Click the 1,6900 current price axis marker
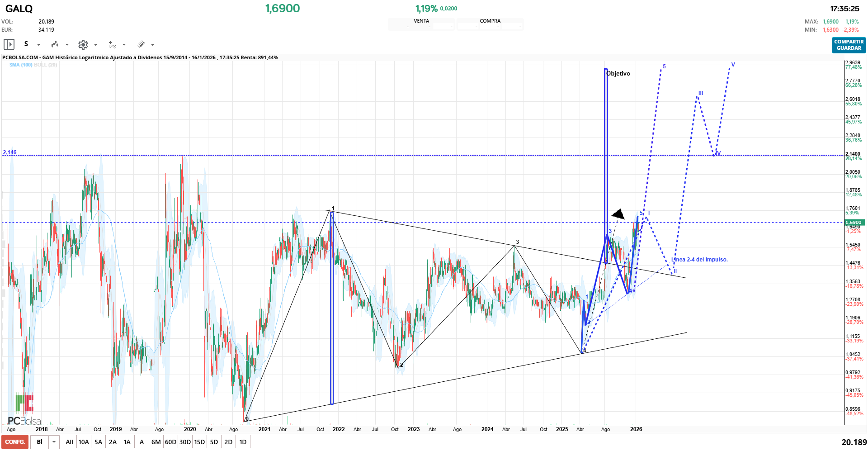Screen dimensions: 868x451 click(854, 223)
